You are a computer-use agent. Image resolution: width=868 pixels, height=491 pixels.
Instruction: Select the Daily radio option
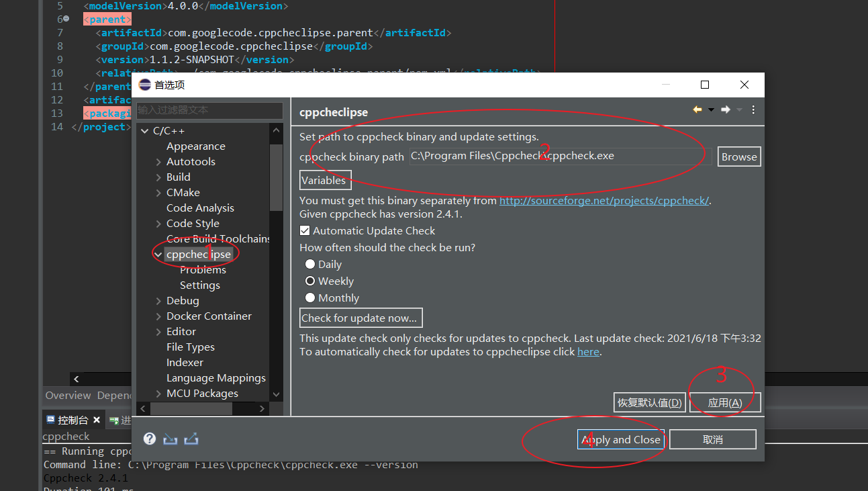(310, 264)
